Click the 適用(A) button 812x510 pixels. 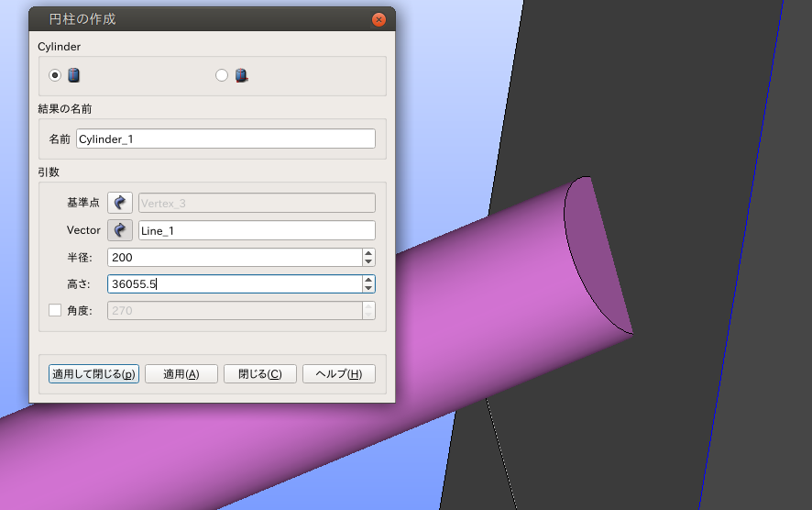pos(181,373)
